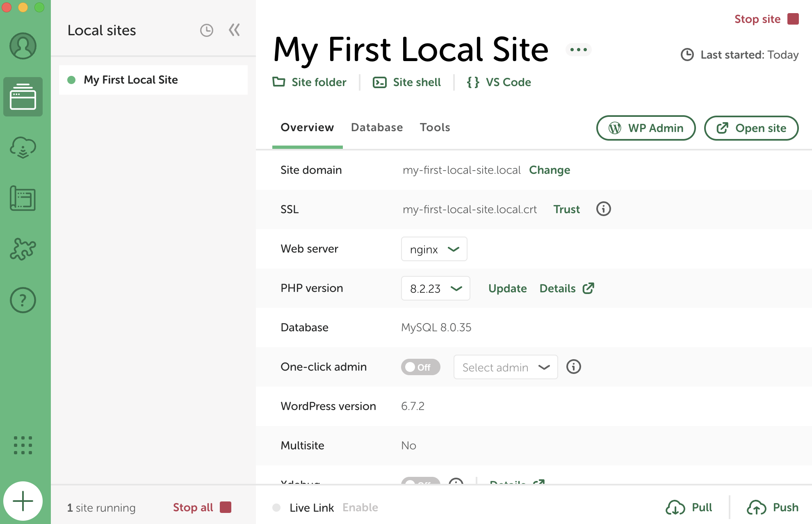The width and height of the screenshot is (812, 524).
Task: Launch Site shell from the terminal icon
Action: pyautogui.click(x=407, y=82)
